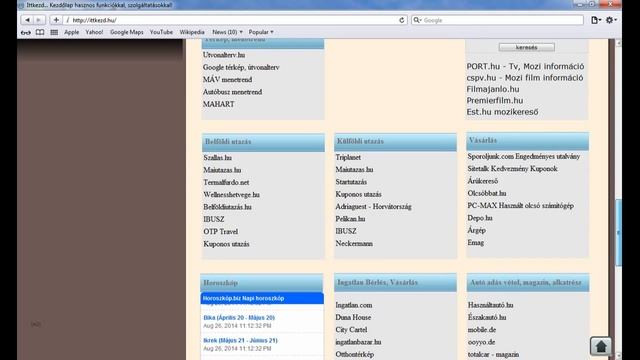Open the YouTube bookmark
Image resolution: width=640 pixels, height=360 pixels.
pos(161,32)
